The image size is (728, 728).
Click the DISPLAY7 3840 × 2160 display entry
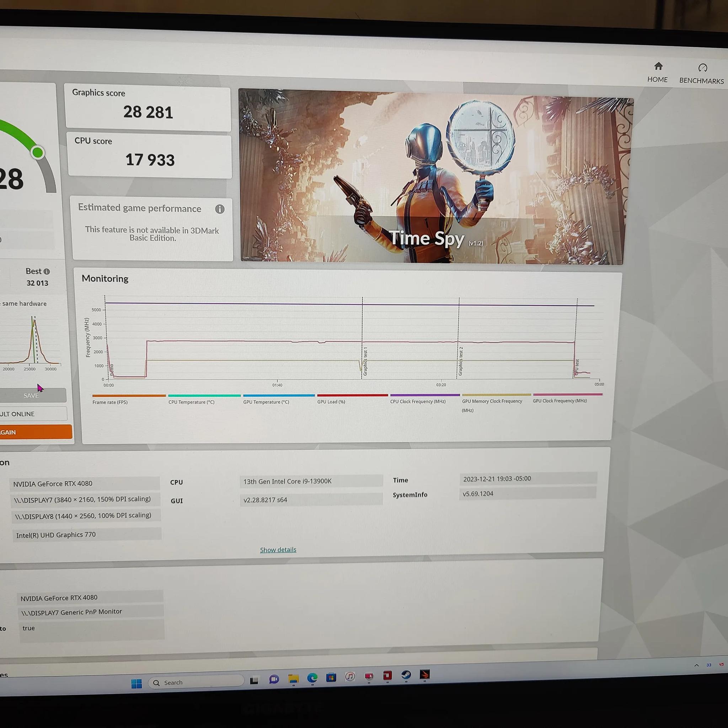[86, 500]
